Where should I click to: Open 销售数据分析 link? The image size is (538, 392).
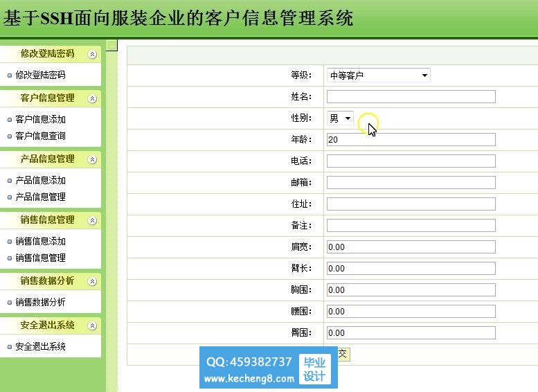point(40,302)
